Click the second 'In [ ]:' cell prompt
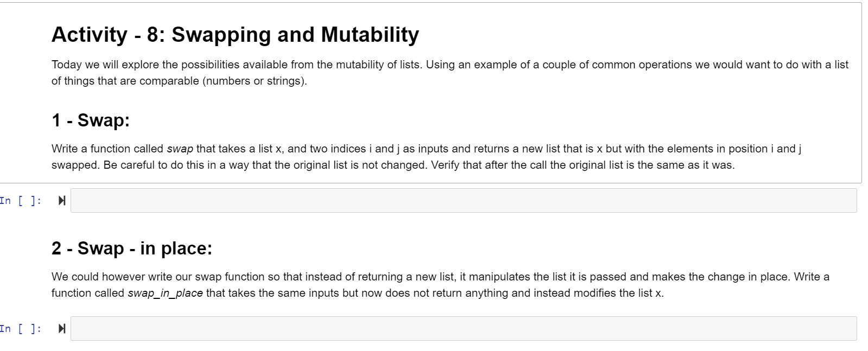Image resolution: width=868 pixels, height=351 pixels. tap(21, 328)
